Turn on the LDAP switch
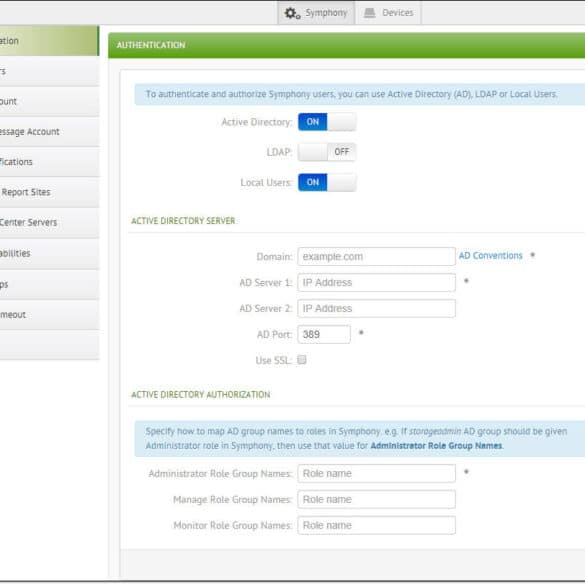585x585 pixels. pos(327,152)
